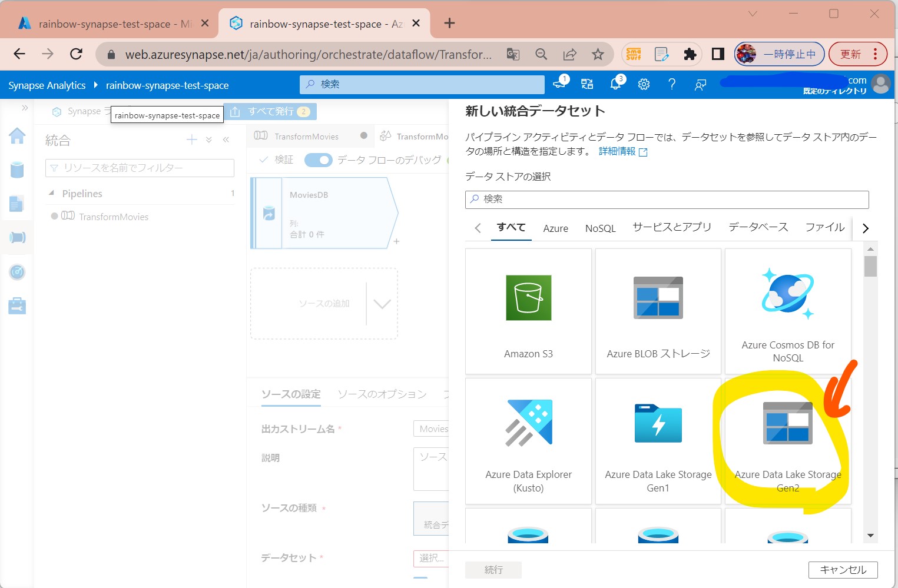The width and height of the screenshot is (898, 588).
Task: Open the Add source dropdown chevron
Action: (382, 304)
